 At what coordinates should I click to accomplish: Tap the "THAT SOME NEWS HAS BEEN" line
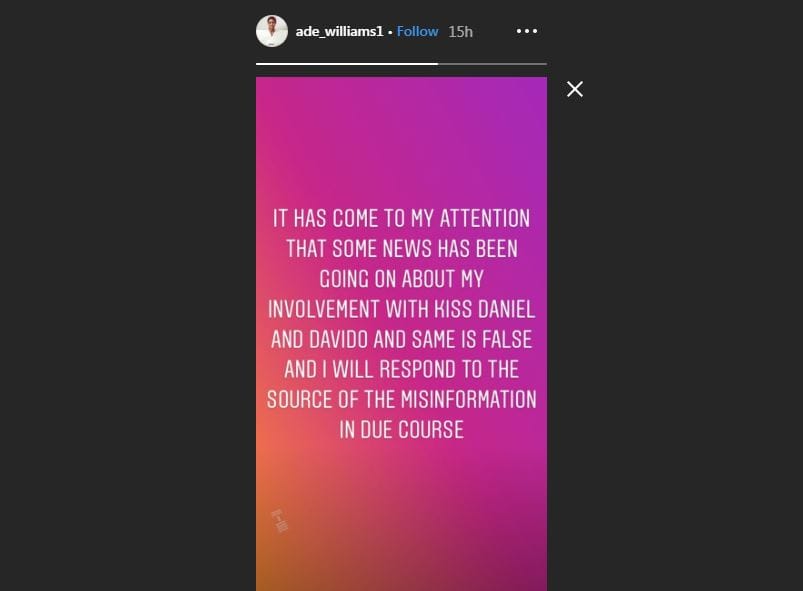click(401, 248)
